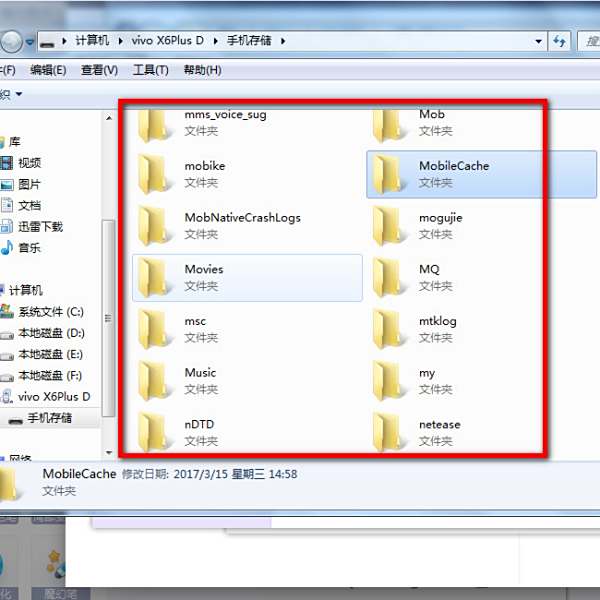Select the mobike folder icon
600x600 pixels.
coord(155,174)
